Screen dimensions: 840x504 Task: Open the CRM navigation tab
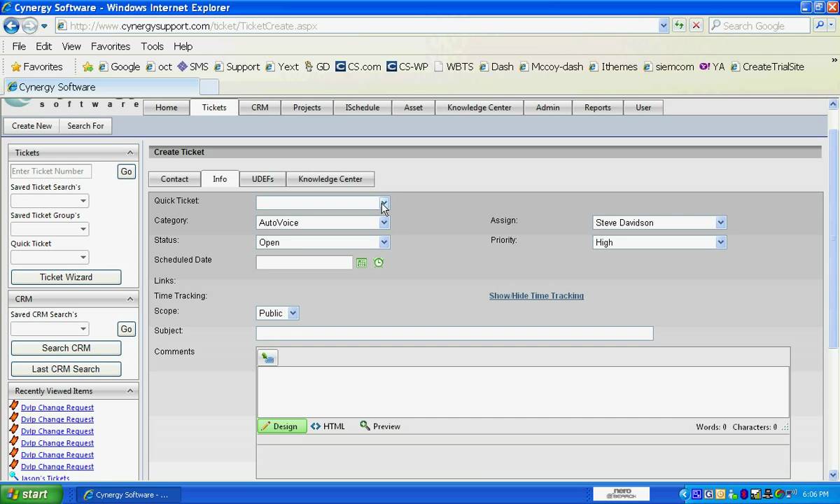(x=260, y=108)
